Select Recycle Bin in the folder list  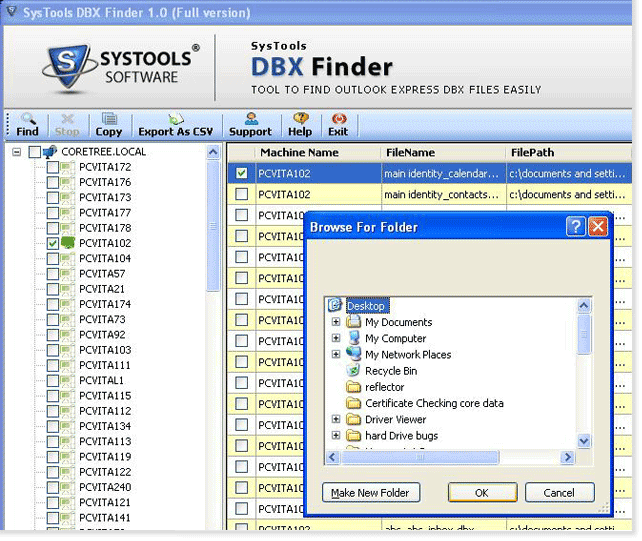(x=391, y=371)
